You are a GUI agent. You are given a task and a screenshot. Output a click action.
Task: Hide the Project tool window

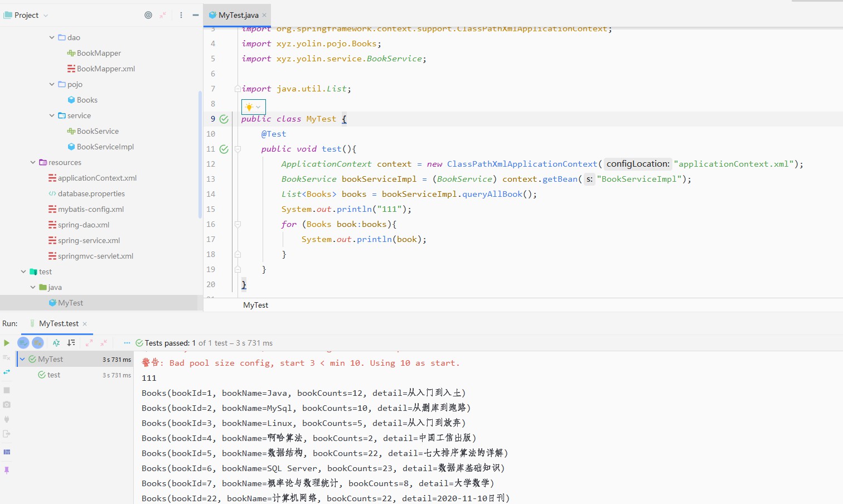click(196, 15)
